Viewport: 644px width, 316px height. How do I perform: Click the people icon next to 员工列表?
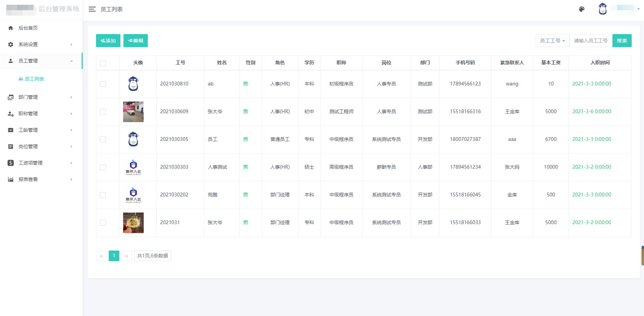[21, 79]
